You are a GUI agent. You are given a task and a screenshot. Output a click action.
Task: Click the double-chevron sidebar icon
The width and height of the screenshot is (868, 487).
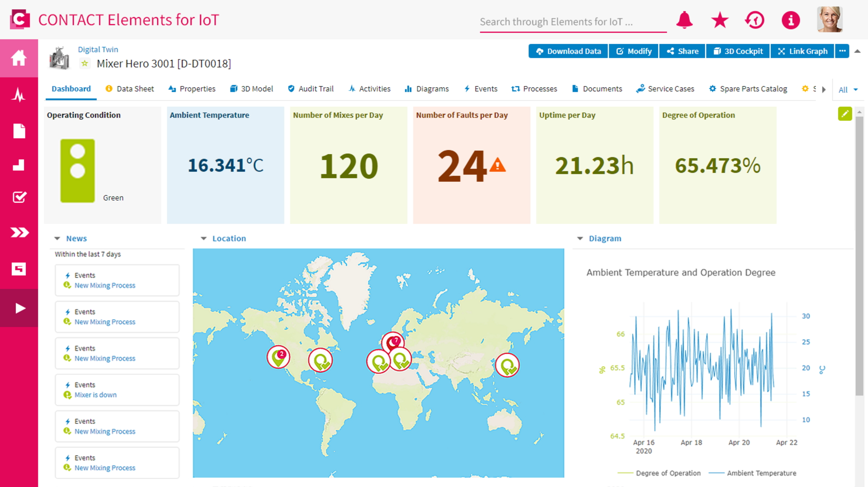pos(19,232)
